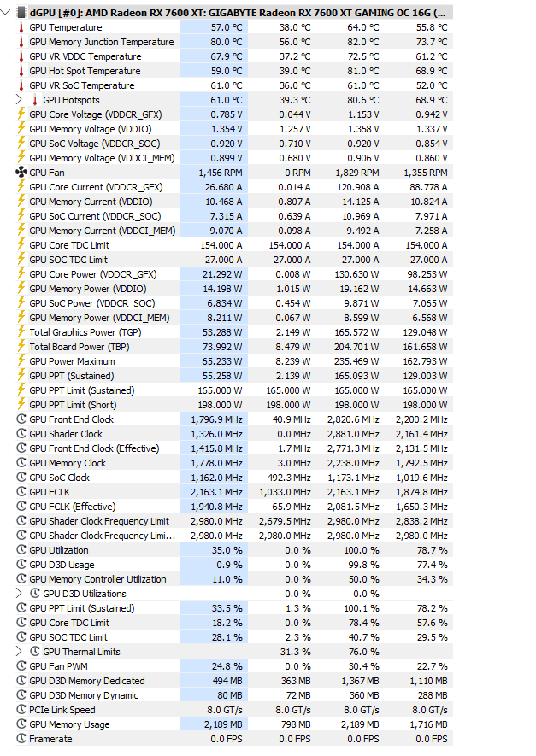Select the GPU Memory Junction Temperature label

(x=102, y=42)
